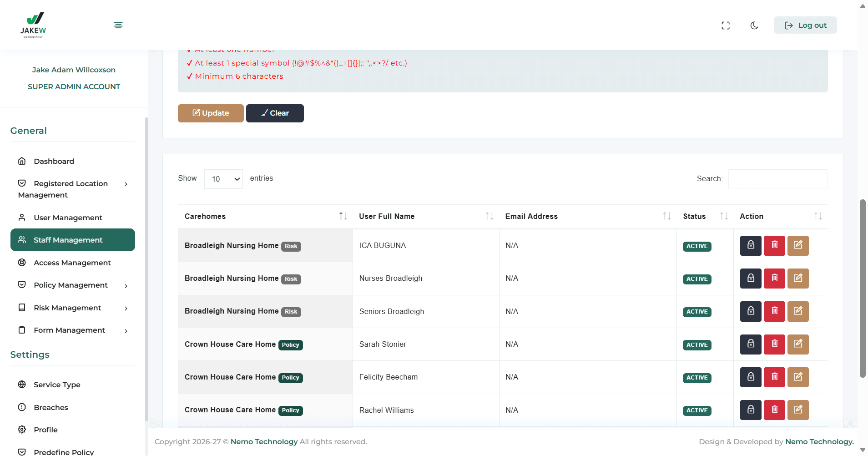Open Breaches settings page

[x=73, y=407]
